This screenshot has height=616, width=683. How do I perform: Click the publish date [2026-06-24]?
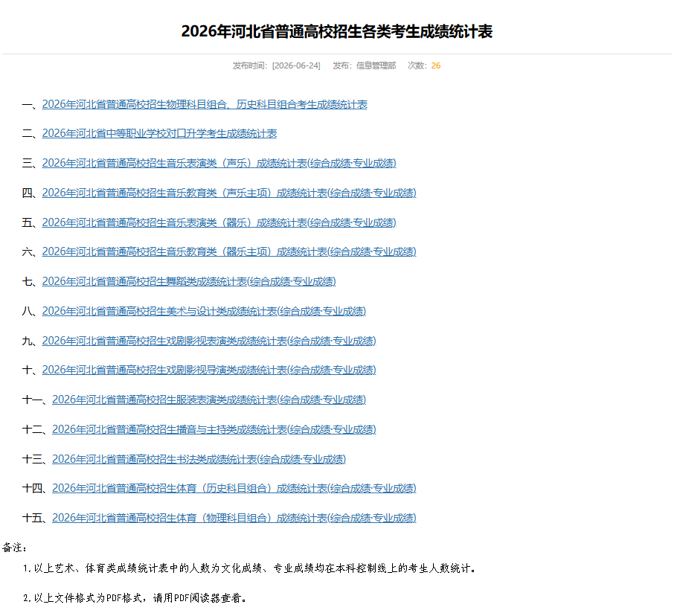click(x=296, y=65)
